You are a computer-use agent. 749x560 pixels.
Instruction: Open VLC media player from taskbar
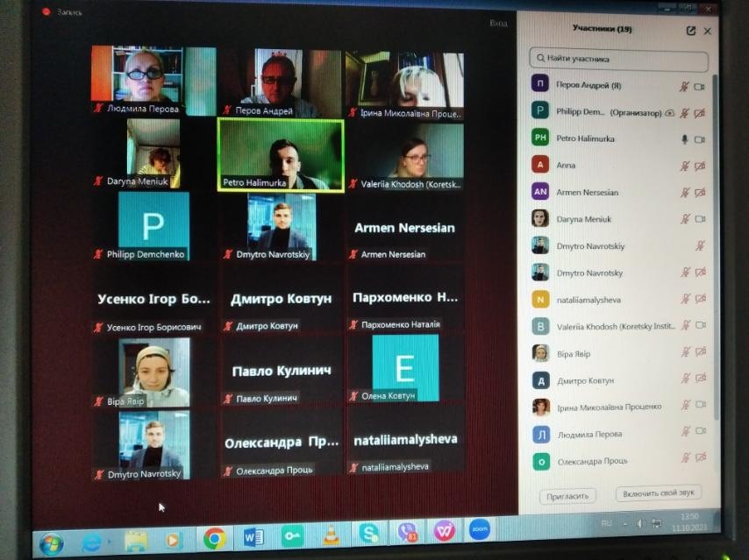tap(331, 535)
